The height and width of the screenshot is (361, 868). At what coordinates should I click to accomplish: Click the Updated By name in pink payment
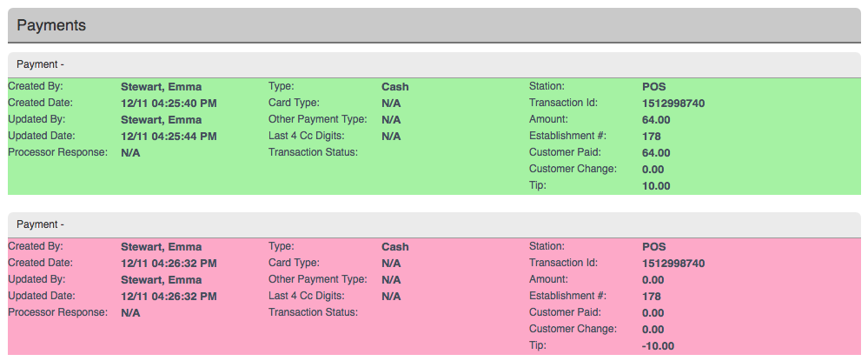click(x=161, y=280)
